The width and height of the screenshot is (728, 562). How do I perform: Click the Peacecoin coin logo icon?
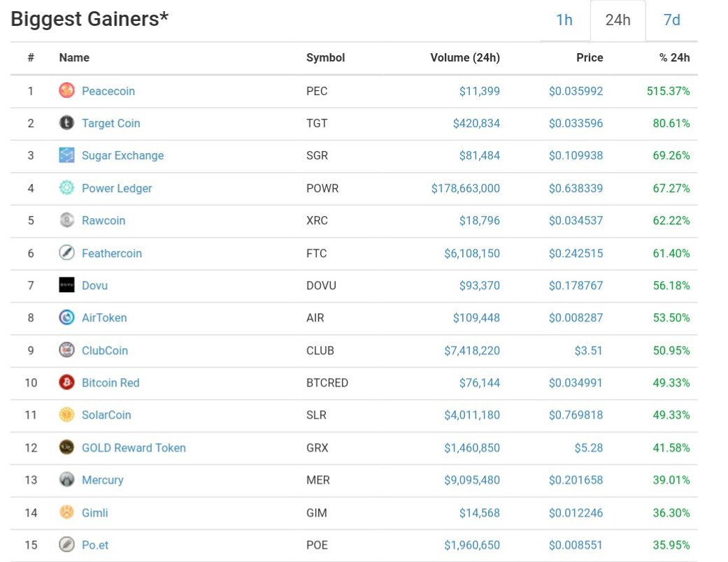66,90
